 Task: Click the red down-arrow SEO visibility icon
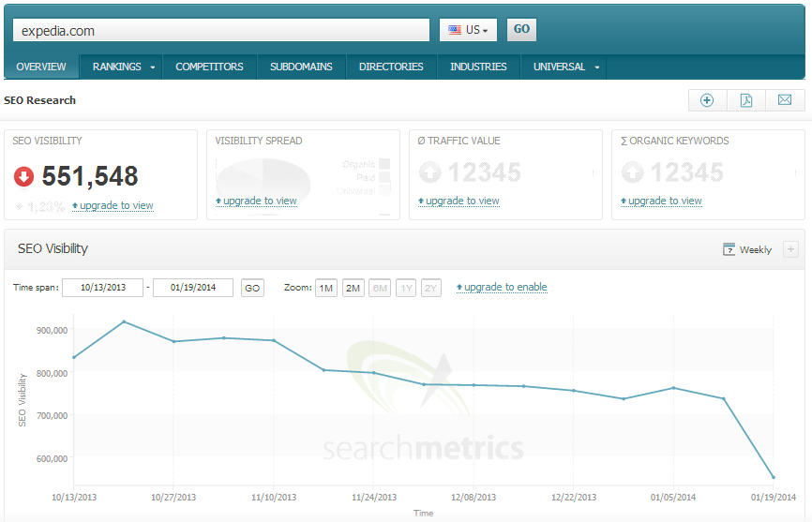(23, 176)
